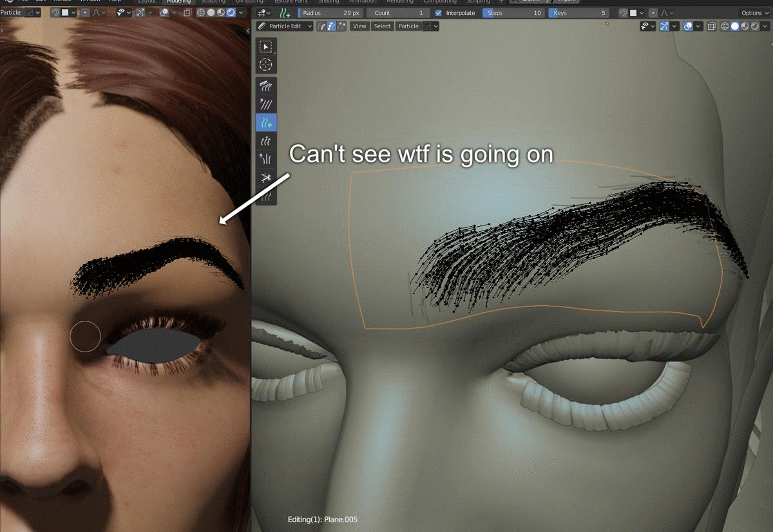
Task: Switch right viewport to material preview shading
Action: pyautogui.click(x=745, y=26)
